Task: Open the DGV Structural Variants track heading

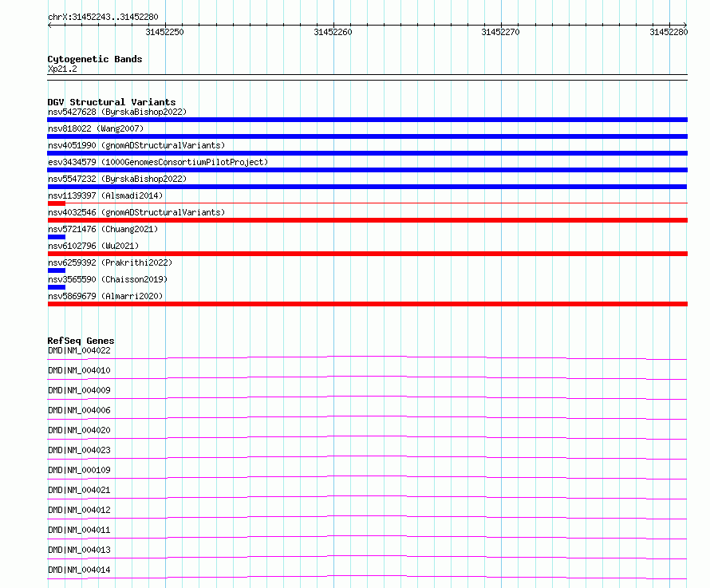Action: click(x=112, y=102)
